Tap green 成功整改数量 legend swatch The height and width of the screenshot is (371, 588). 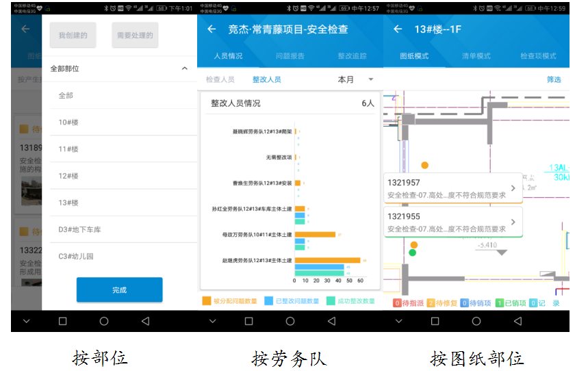331,301
